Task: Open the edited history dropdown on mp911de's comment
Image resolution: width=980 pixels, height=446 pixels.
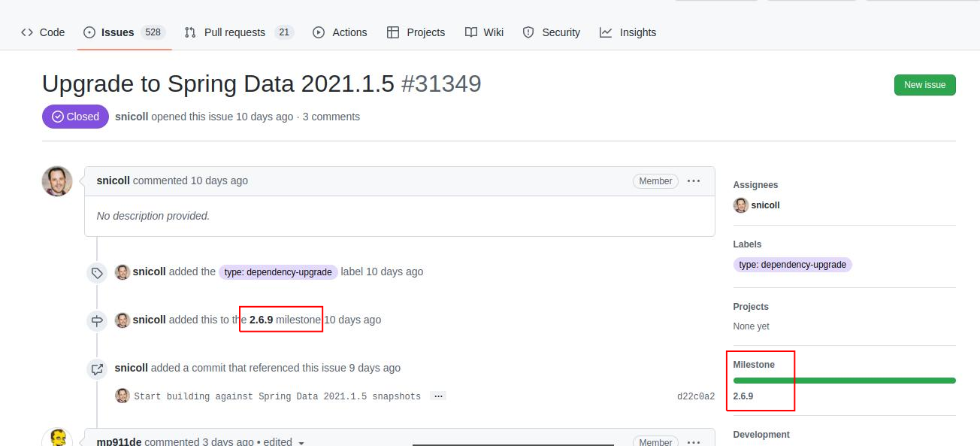Action: point(303,442)
